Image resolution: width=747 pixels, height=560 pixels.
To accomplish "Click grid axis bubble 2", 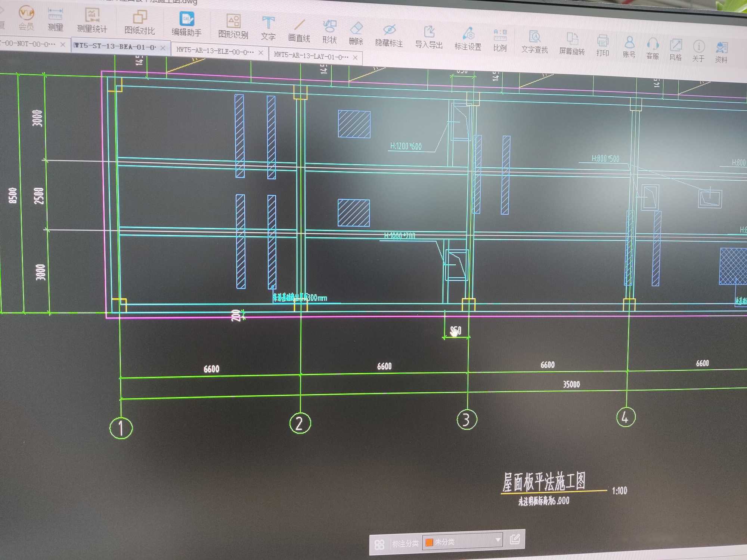I will 300,423.
